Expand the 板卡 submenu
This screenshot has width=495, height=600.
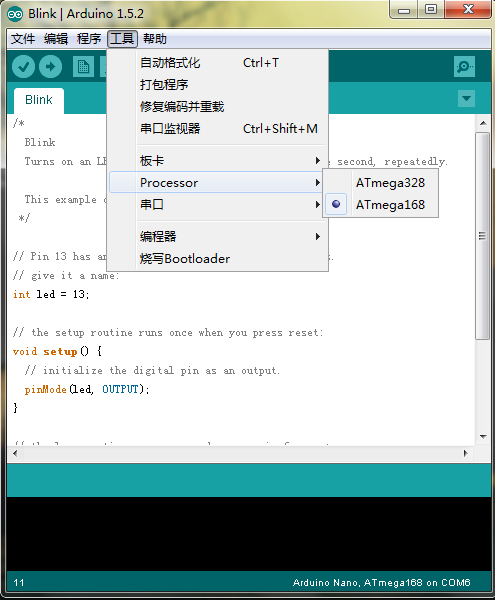coord(218,160)
